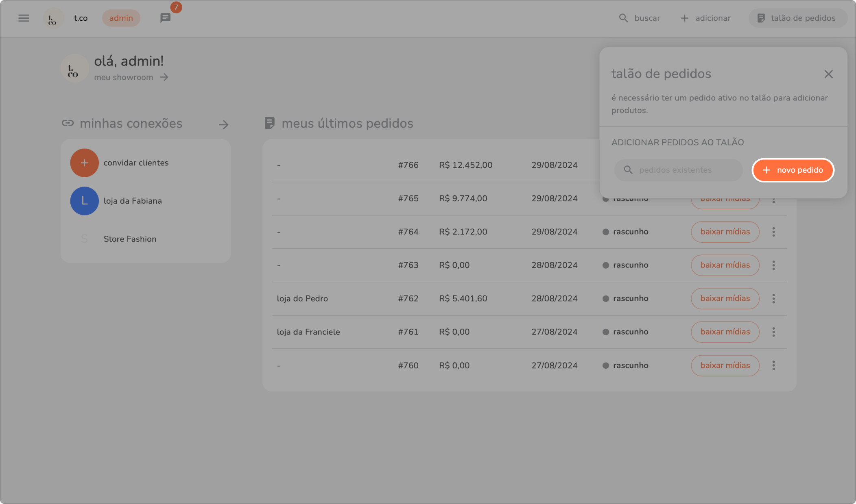
Task: Open the hamburger menu
Action: coord(24,18)
